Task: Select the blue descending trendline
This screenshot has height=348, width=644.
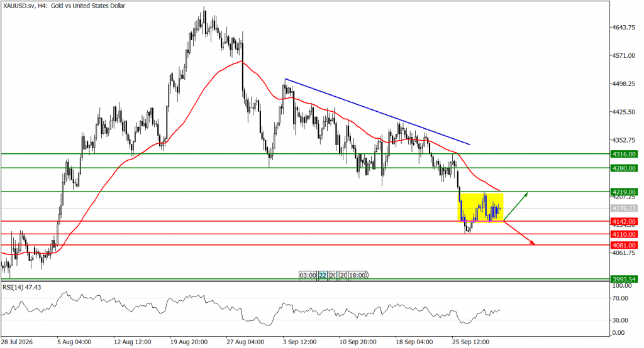Action: click(x=377, y=112)
